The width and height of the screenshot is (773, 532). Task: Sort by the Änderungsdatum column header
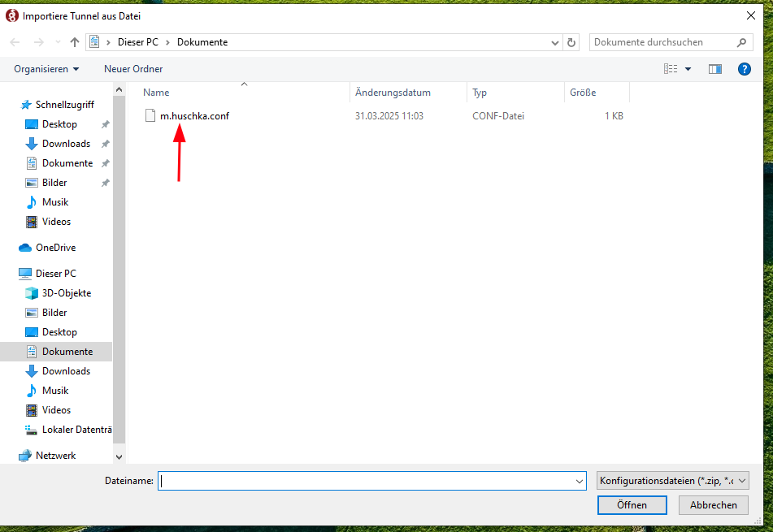pos(393,93)
